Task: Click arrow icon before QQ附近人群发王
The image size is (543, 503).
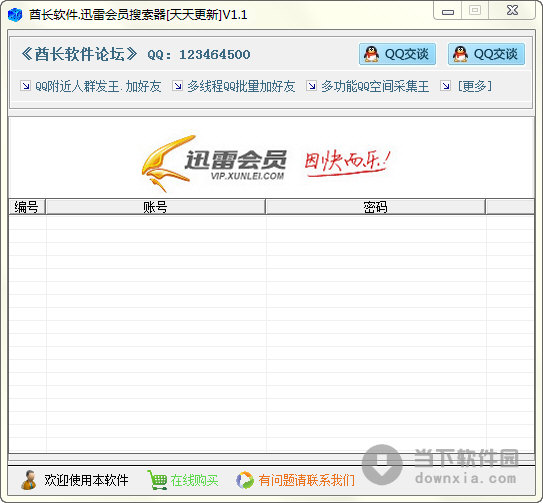Action: click(25, 86)
